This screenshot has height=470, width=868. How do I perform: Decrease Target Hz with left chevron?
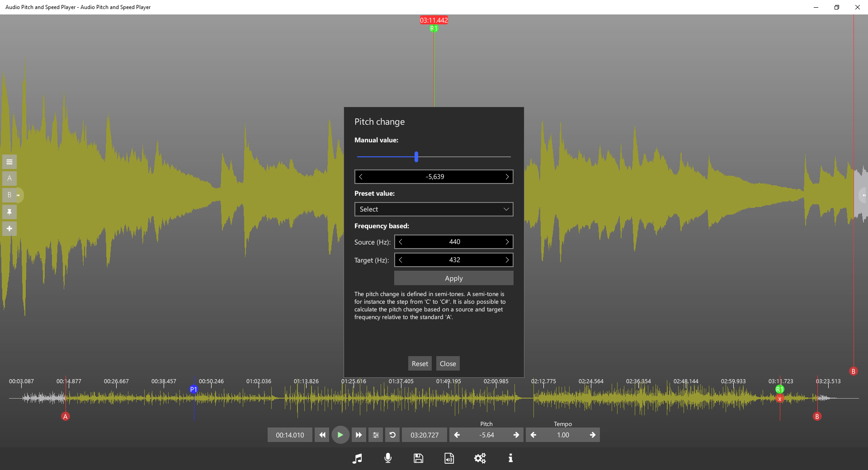click(401, 260)
